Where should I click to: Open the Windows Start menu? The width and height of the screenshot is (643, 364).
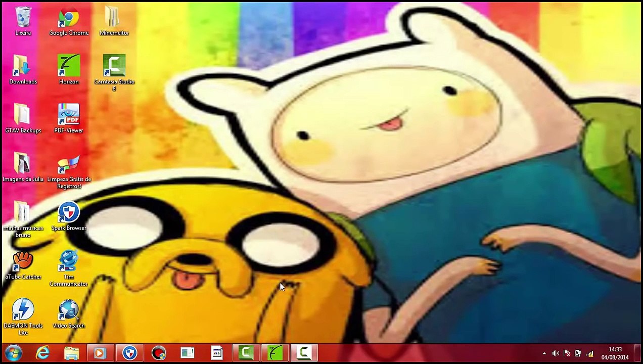(x=14, y=353)
